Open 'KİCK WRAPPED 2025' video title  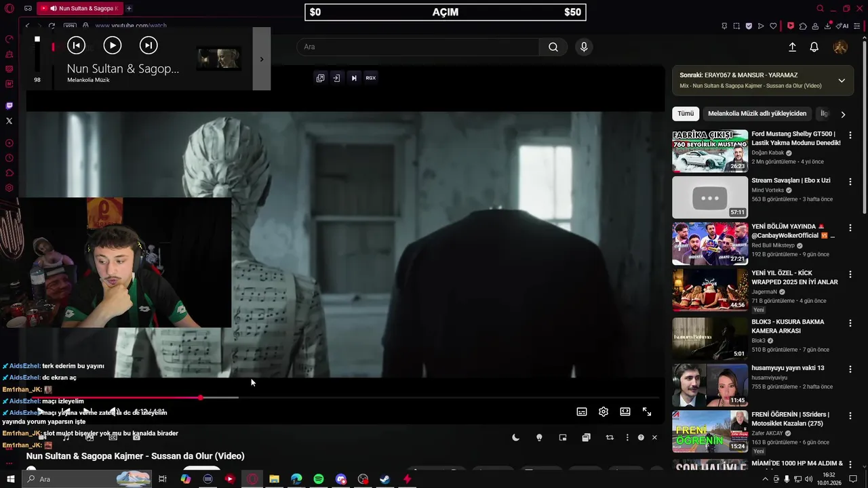coord(795,277)
